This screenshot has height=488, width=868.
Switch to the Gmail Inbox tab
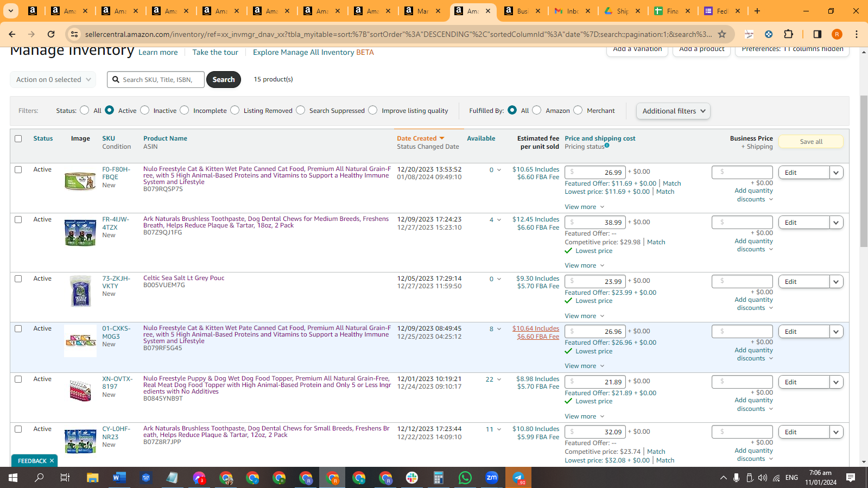coord(572,11)
